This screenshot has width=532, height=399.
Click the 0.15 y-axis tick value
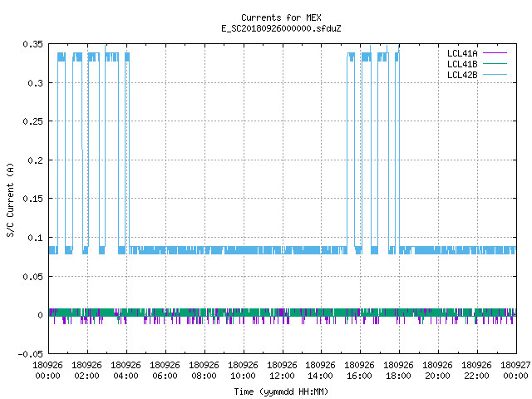click(33, 199)
